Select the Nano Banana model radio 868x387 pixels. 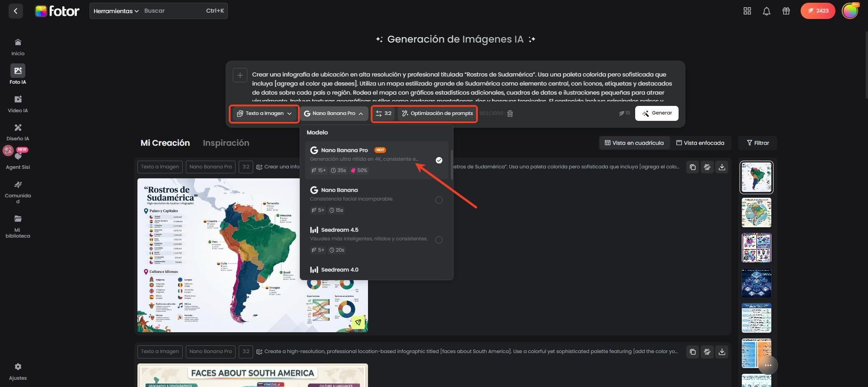click(x=439, y=200)
